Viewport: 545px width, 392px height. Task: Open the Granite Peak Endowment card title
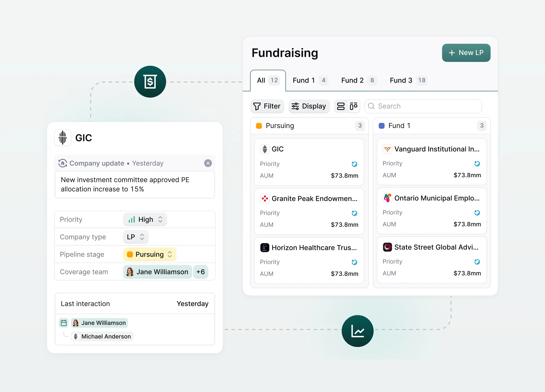tap(315, 198)
